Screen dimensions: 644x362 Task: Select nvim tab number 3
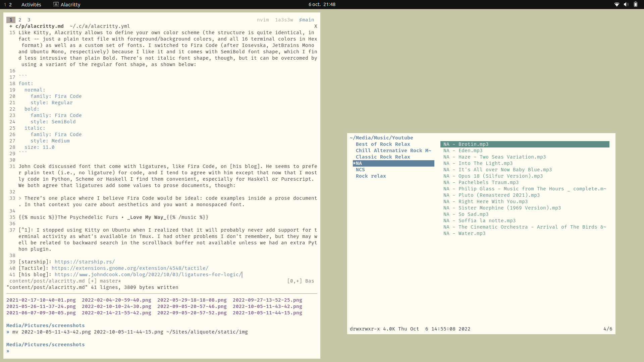coord(29,20)
